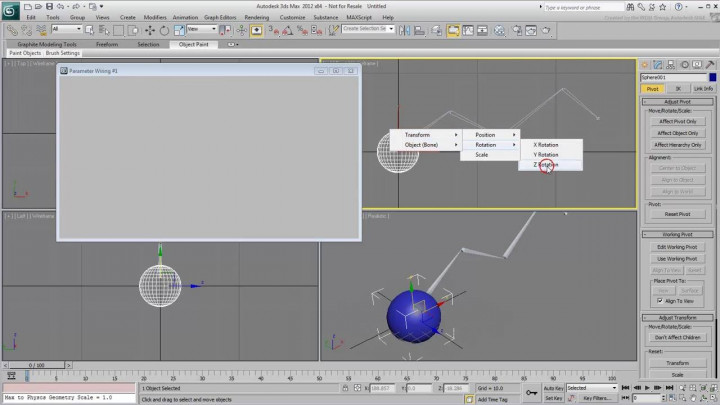Image resolution: width=720 pixels, height=405 pixels.
Task: Open the Utilities hammer panel tab
Action: [x=710, y=65]
